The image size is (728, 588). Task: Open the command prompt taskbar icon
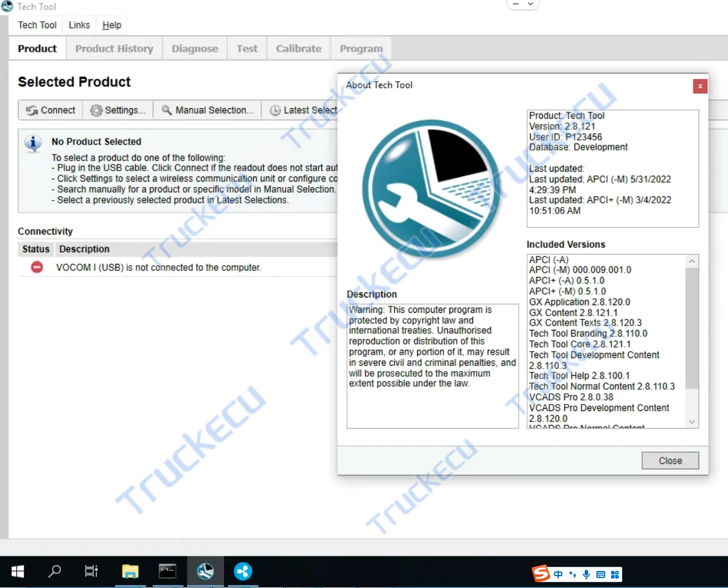(x=167, y=572)
